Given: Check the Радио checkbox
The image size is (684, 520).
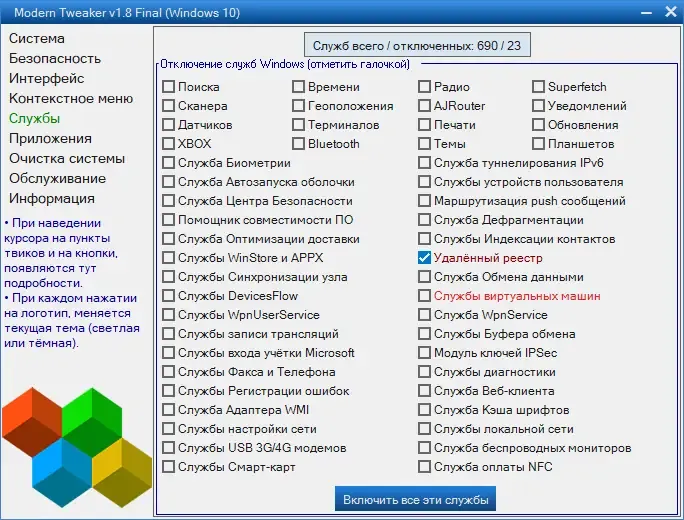Looking at the screenshot, I should click(424, 87).
